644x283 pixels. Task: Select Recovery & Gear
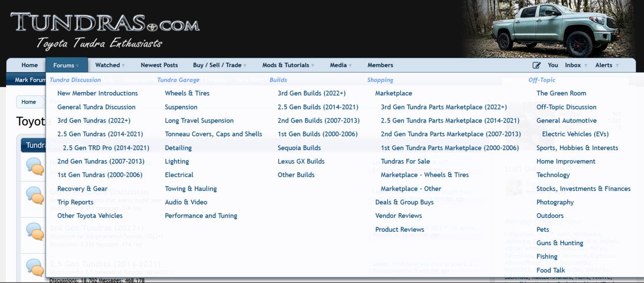click(83, 188)
